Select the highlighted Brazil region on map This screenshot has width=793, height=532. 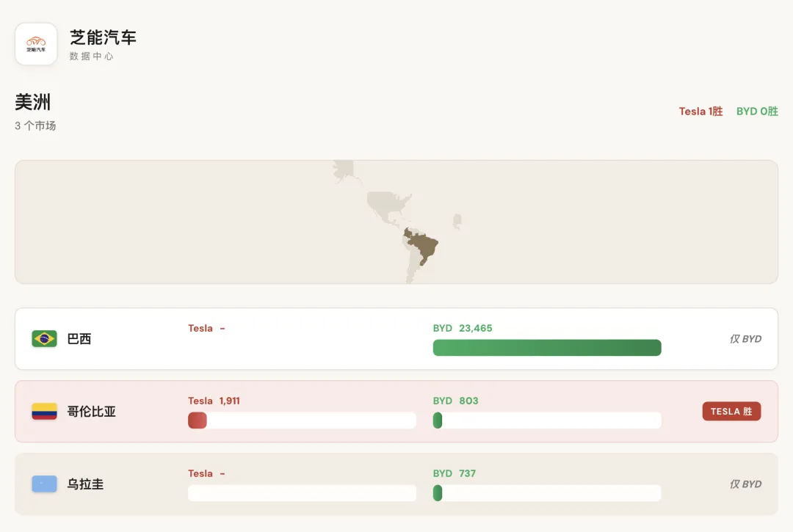[x=424, y=246]
